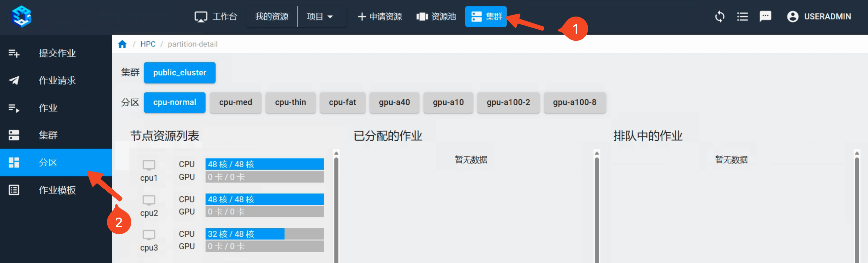Image resolution: width=868 pixels, height=263 pixels.
Task: Switch to the gpu-a10 partition
Action: pyautogui.click(x=448, y=102)
